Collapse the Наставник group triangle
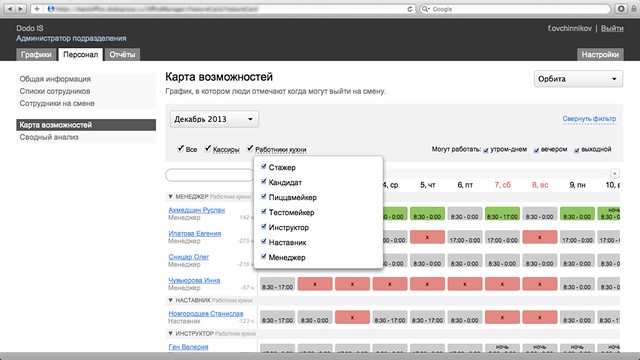Screen dimensions: 640x360 pyautogui.click(x=170, y=300)
